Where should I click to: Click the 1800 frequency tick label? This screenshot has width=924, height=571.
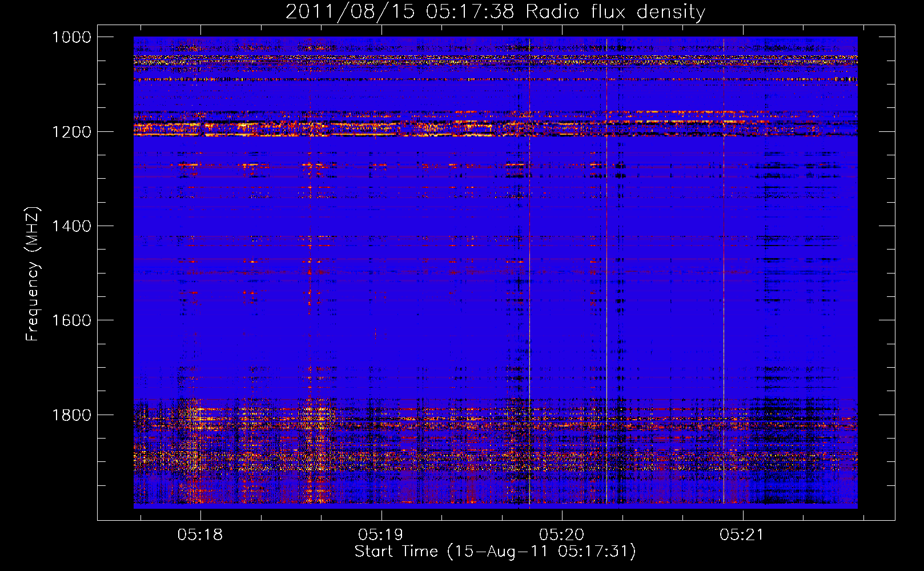[71, 415]
